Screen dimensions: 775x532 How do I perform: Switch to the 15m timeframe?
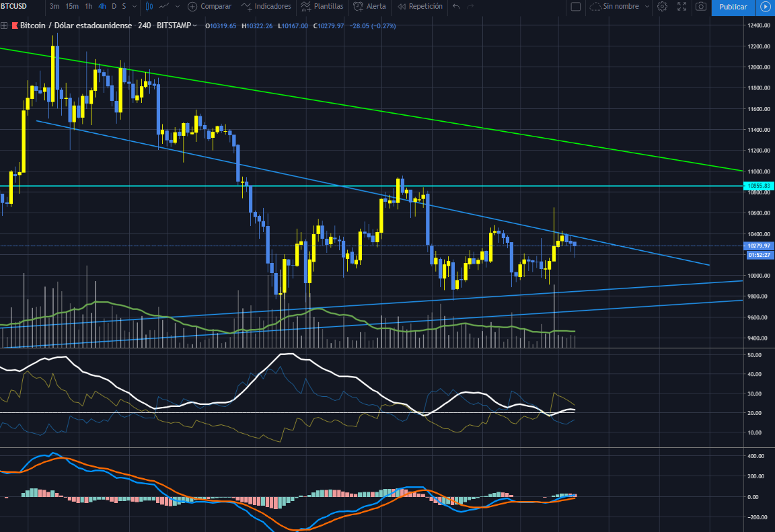(71, 7)
